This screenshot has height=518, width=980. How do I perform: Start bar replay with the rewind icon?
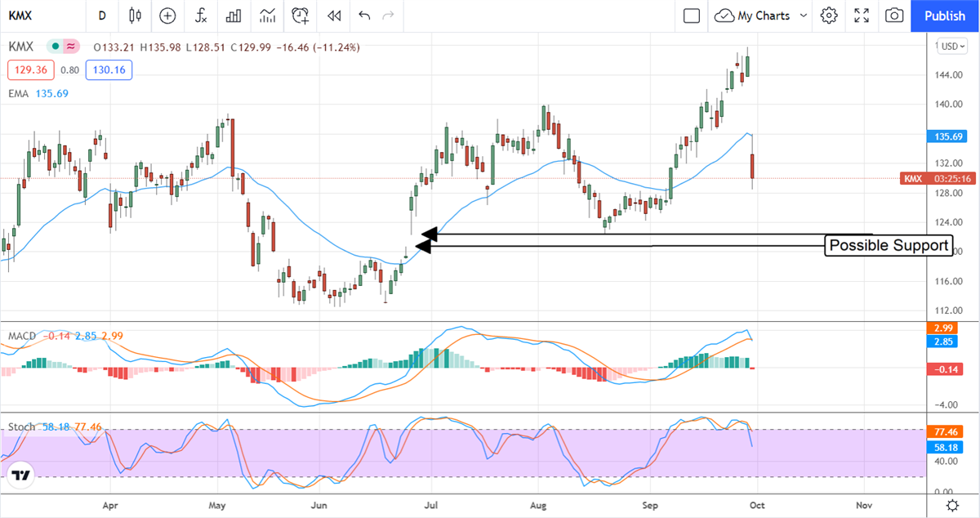point(333,16)
